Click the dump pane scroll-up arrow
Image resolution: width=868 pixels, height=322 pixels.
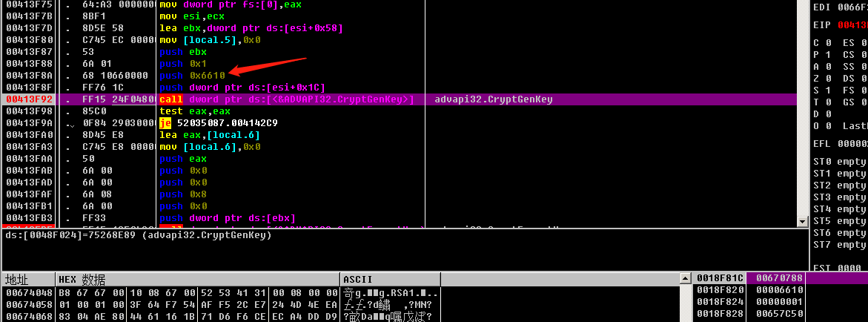[684, 279]
